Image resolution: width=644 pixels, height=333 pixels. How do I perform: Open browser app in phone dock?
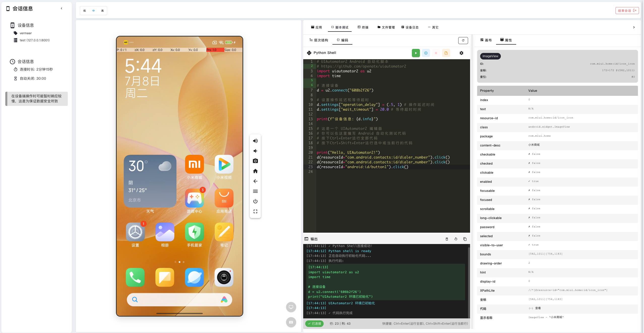tap(194, 277)
